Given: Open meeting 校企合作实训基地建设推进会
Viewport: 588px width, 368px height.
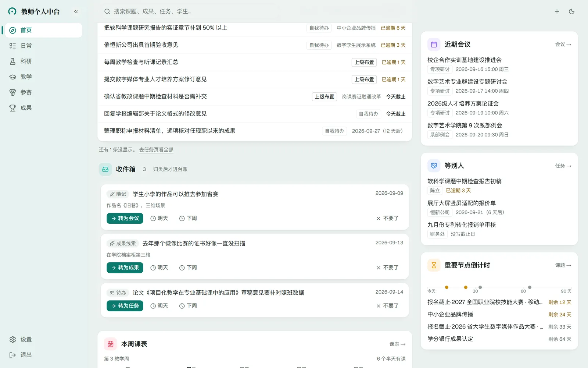Looking at the screenshot, I should [x=499, y=64].
